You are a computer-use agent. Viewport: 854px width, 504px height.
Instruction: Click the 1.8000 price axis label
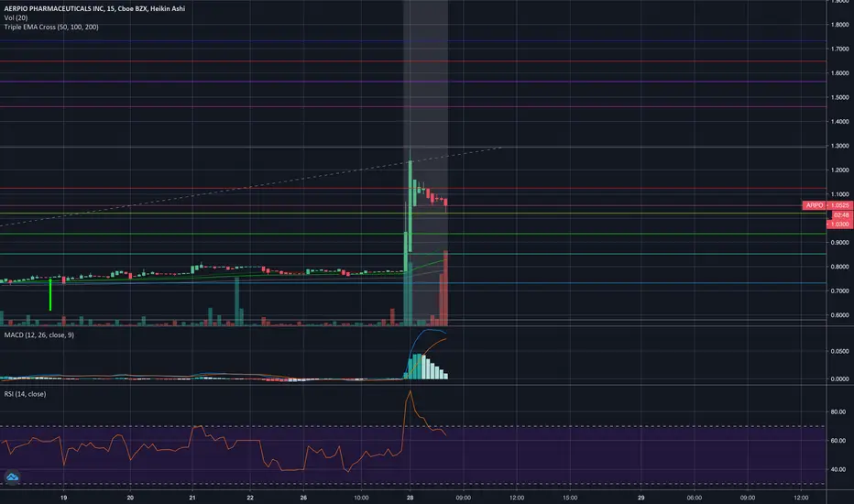pyautogui.click(x=840, y=25)
